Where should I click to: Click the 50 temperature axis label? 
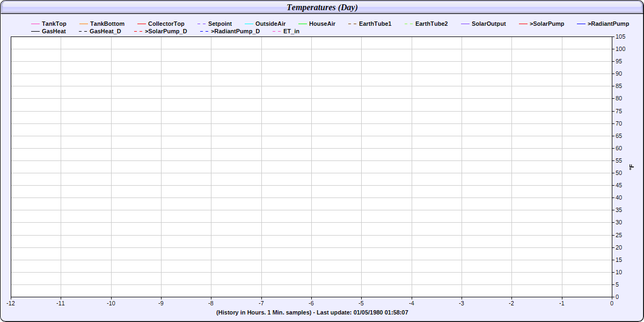[619, 173]
